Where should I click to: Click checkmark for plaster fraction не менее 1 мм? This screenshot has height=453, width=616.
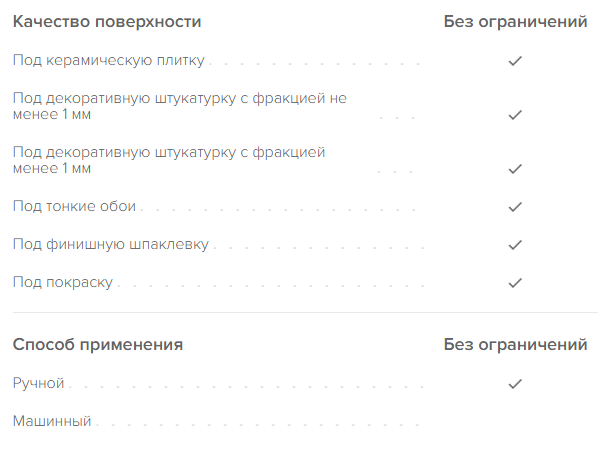coord(515,115)
